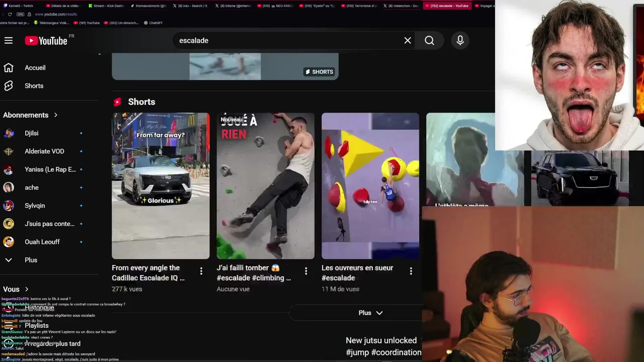644x362 pixels.
Task: Click the 11 M de vues text
Action: pos(340,289)
